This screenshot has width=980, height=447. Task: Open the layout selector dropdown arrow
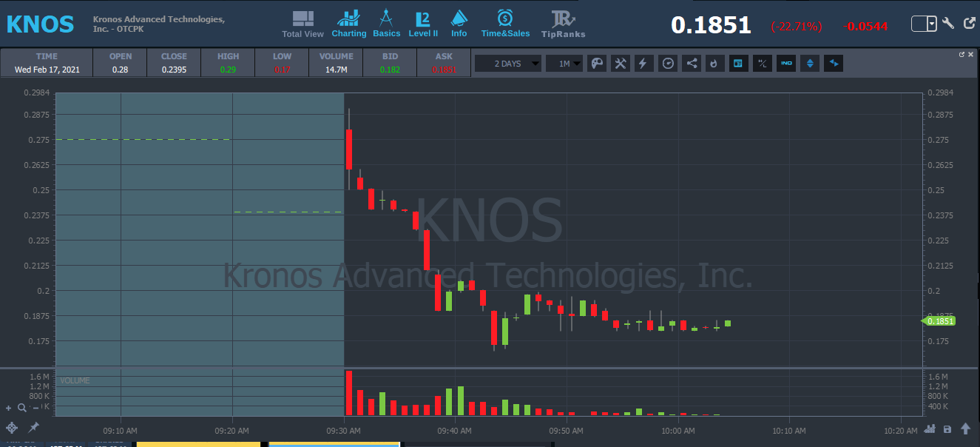931,24
